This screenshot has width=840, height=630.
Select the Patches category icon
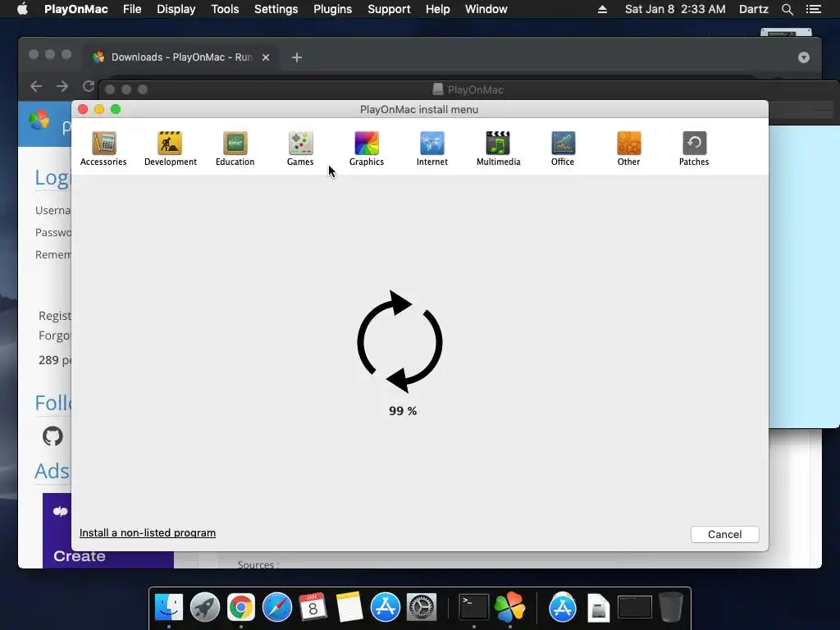694,148
